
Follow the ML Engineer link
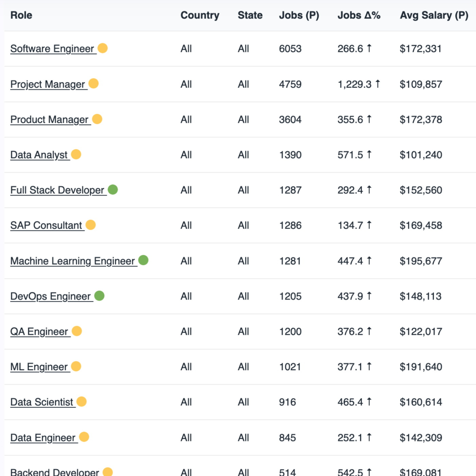(39, 367)
